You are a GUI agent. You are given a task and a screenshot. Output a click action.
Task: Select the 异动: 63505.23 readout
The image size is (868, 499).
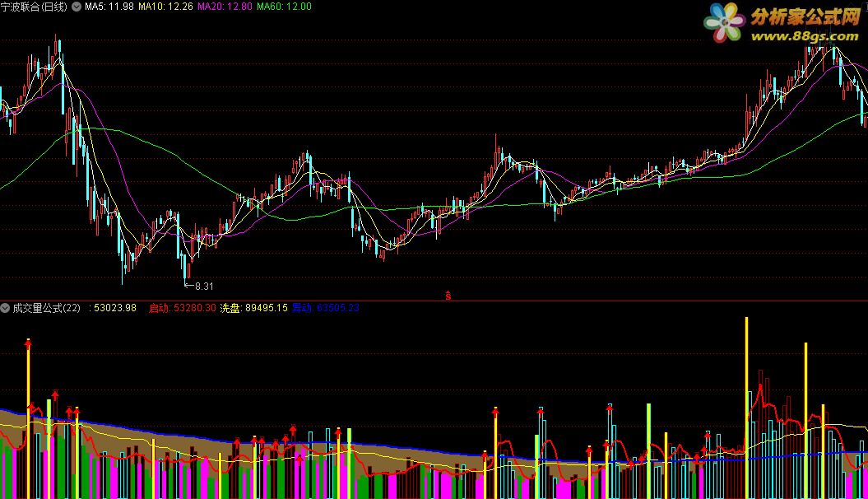click(326, 308)
